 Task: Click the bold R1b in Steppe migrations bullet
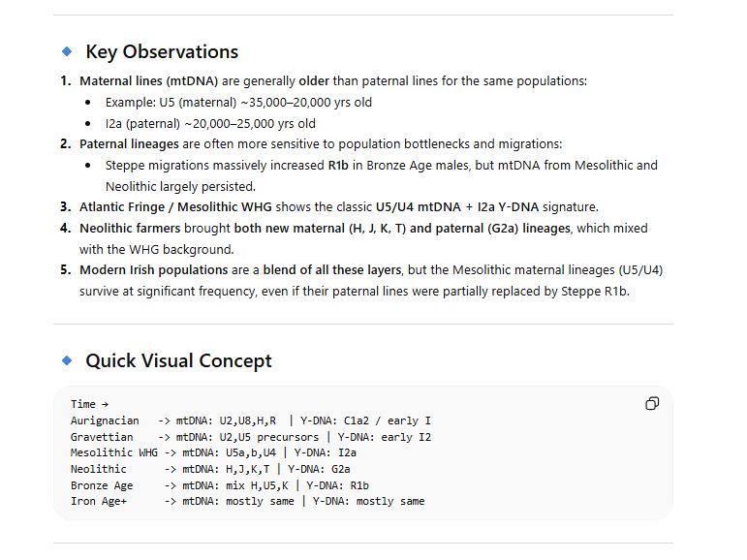tap(338, 166)
